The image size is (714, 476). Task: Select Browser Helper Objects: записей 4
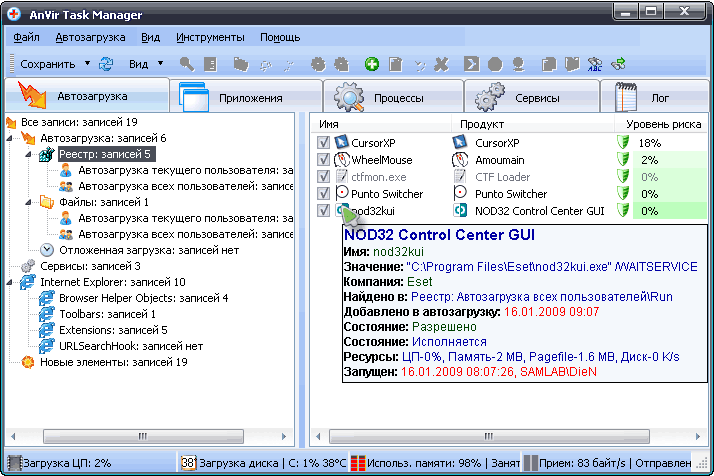pos(143,298)
